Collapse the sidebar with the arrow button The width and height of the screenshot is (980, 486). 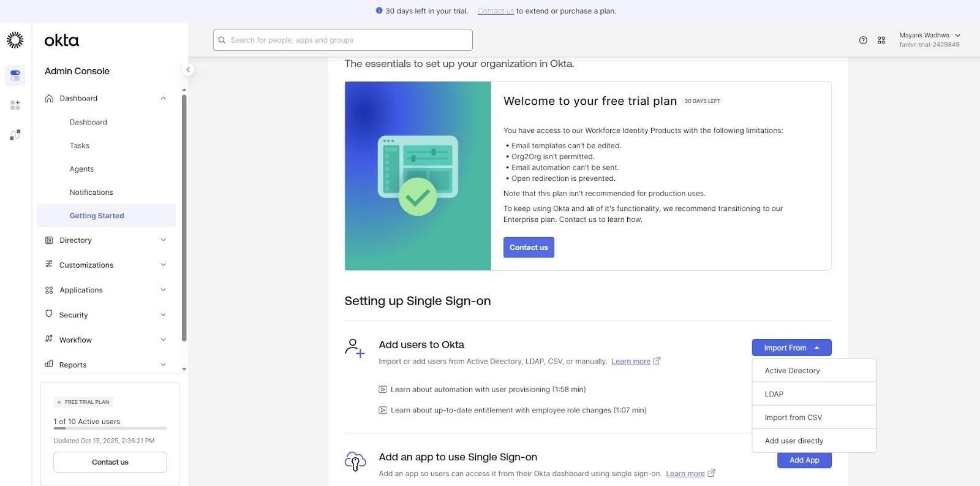click(x=188, y=70)
